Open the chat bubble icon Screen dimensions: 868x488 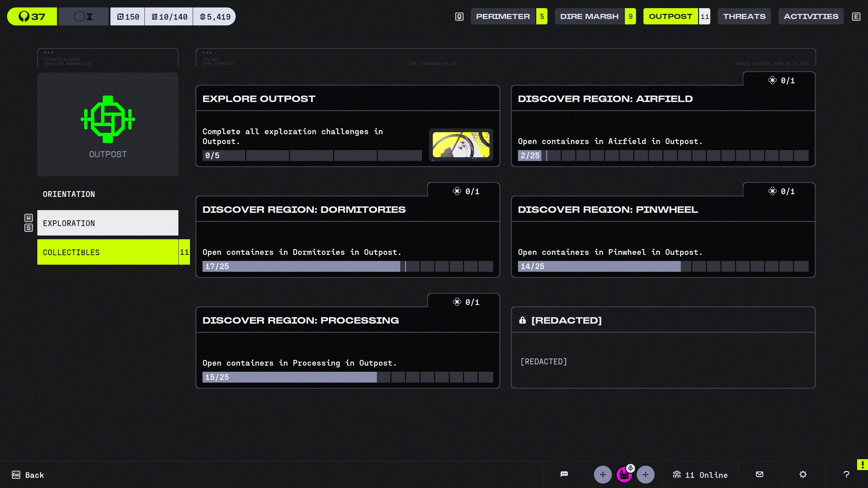[x=564, y=474]
